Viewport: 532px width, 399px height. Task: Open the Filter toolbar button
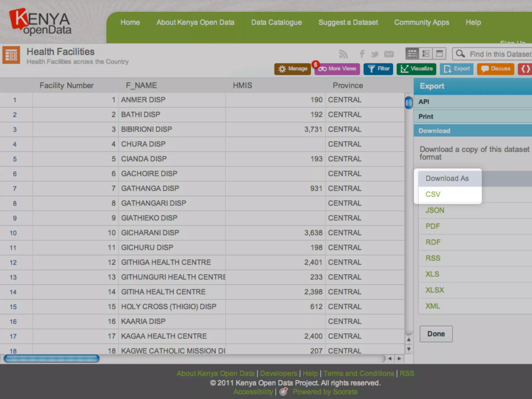(x=378, y=69)
